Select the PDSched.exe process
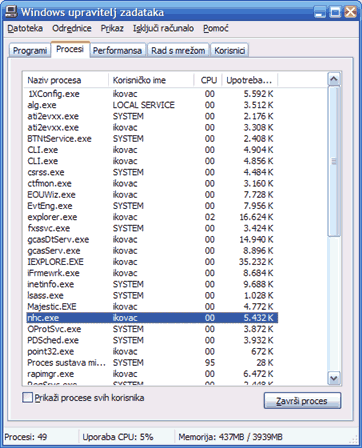Screen dimensions: 362x448 tap(151, 340)
